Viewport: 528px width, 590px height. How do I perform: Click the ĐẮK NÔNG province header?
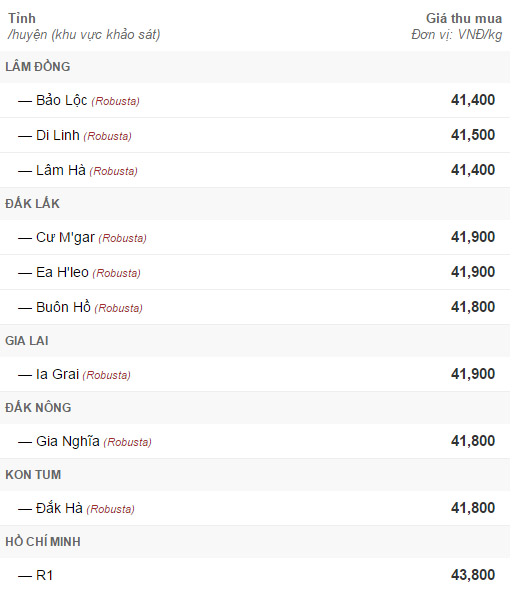tap(255, 408)
